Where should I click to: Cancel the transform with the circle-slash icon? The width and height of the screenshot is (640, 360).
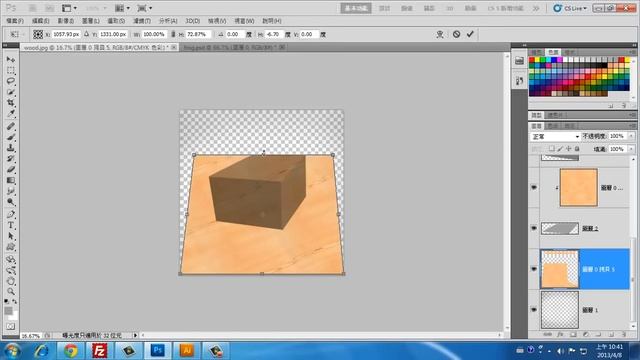click(456, 34)
